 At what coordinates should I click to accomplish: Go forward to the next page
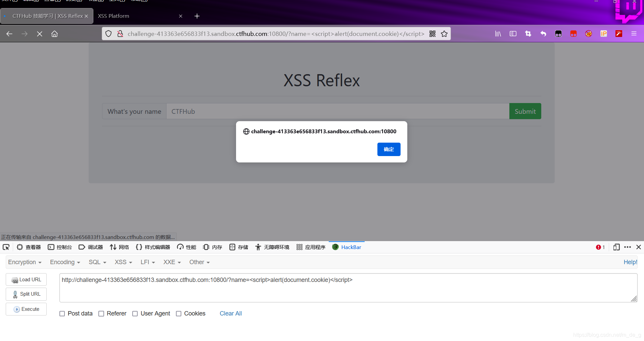pos(25,34)
